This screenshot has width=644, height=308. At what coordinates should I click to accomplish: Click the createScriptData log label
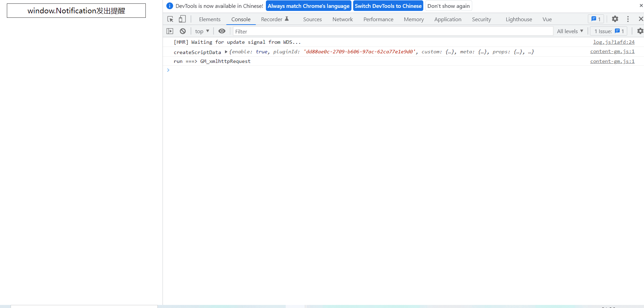[197, 52]
